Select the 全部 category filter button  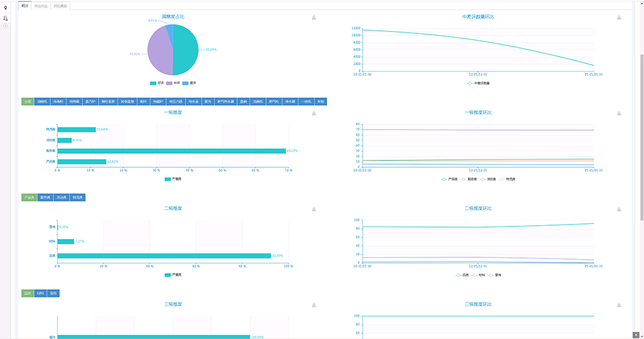28,101
